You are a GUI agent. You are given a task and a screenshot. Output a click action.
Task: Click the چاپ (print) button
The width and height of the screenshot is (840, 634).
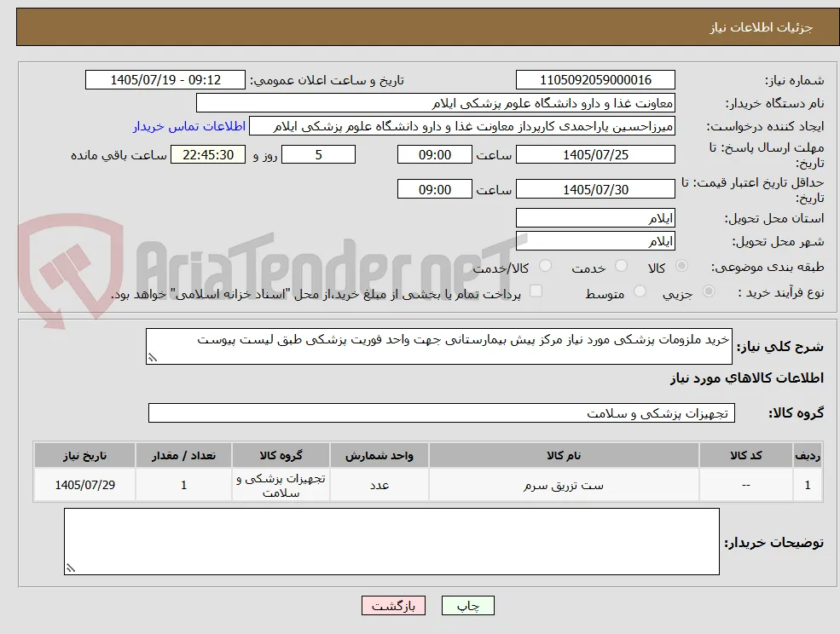tap(467, 606)
